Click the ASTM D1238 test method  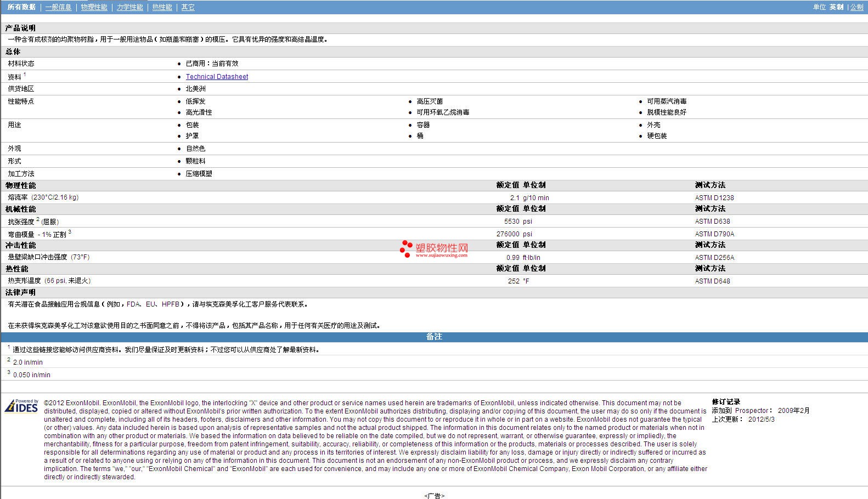(x=714, y=198)
